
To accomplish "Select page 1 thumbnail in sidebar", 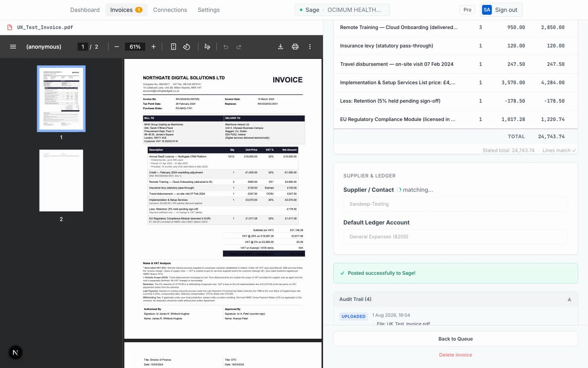I will coord(61,99).
